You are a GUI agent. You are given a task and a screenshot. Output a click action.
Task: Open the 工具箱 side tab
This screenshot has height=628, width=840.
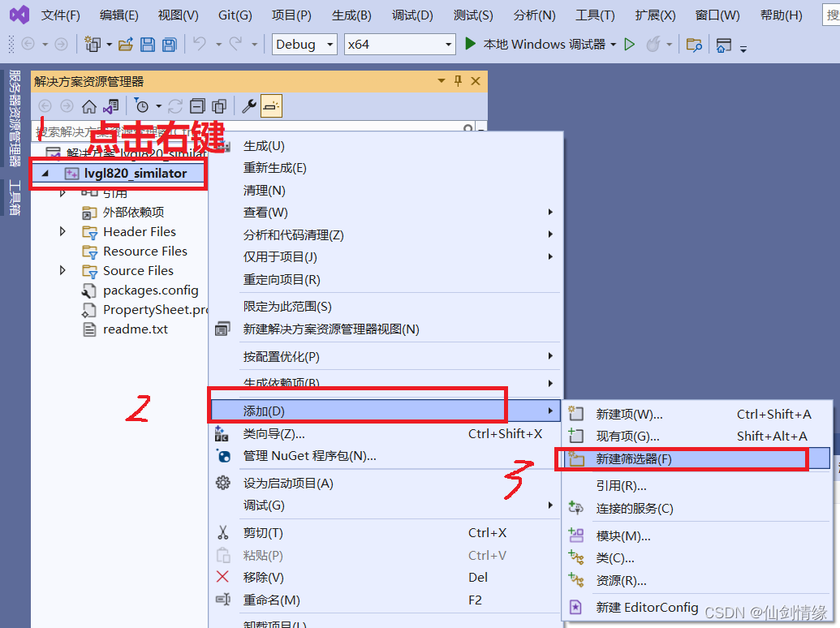click(x=15, y=197)
